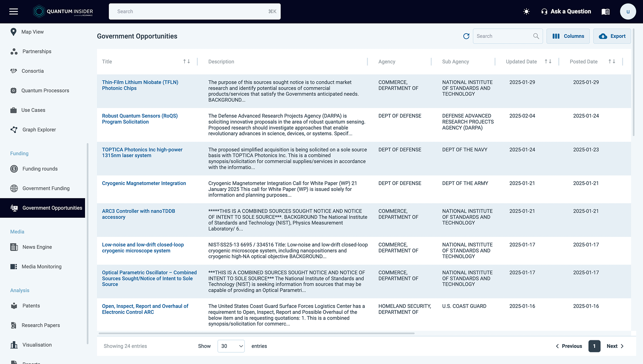Click the Quantum Insider logo
The width and height of the screenshot is (643, 364).
pyautogui.click(x=63, y=11)
